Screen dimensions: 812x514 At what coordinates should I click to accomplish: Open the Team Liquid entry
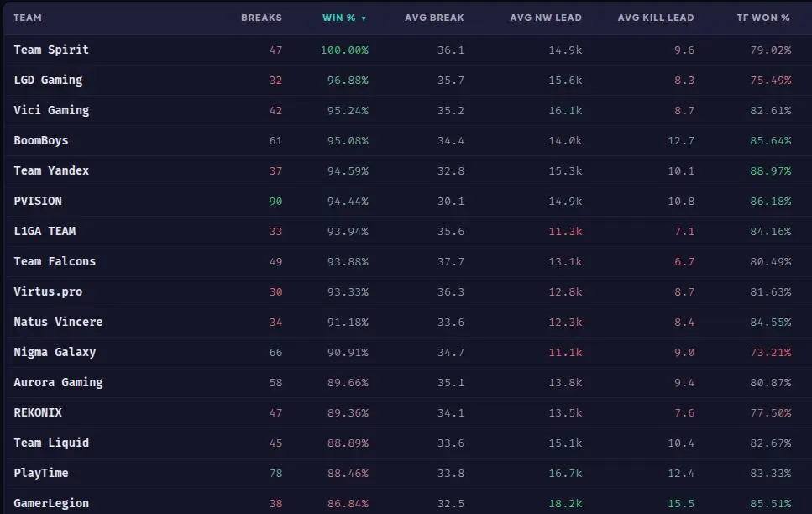[x=51, y=443]
